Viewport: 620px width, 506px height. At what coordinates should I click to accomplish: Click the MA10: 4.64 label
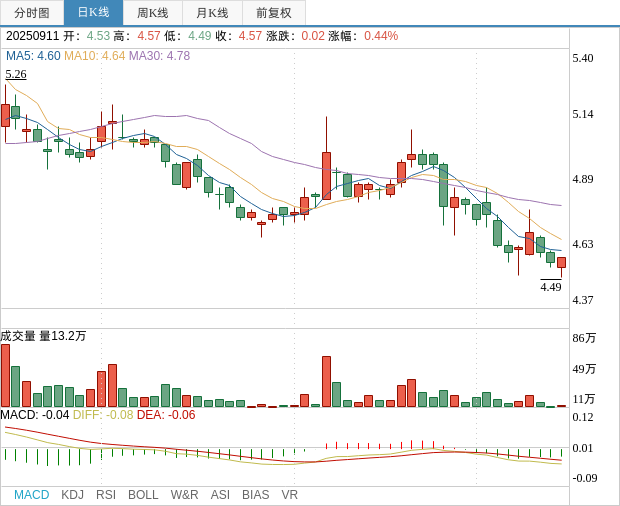[x=95, y=56]
